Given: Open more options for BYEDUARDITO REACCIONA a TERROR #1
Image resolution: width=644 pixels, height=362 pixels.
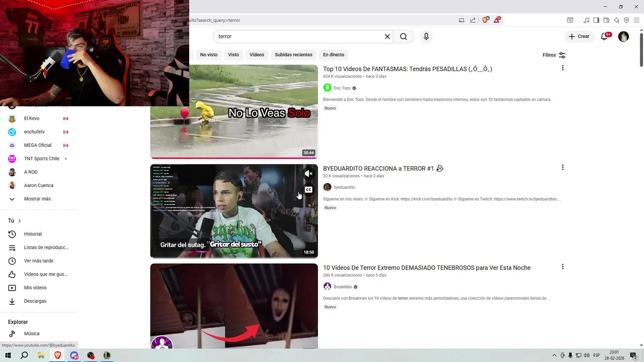Looking at the screenshot, I should [562, 167].
